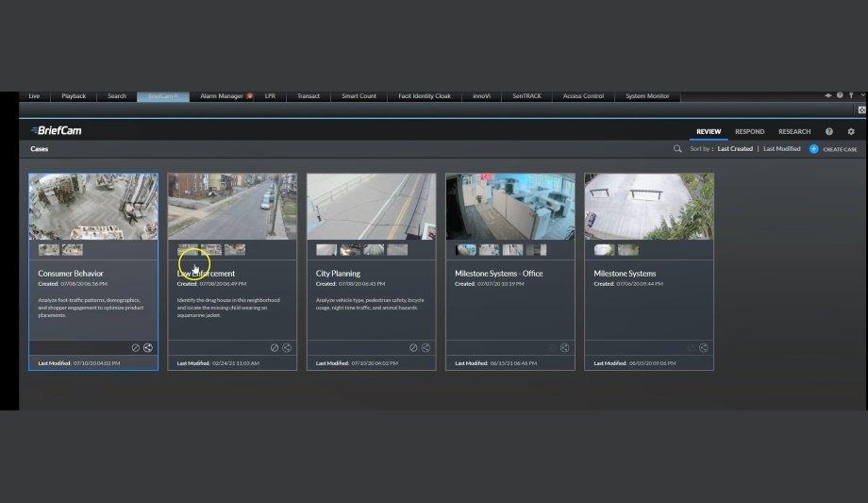Select first small thumbnail in Milestone Systems - Office card

(x=465, y=250)
